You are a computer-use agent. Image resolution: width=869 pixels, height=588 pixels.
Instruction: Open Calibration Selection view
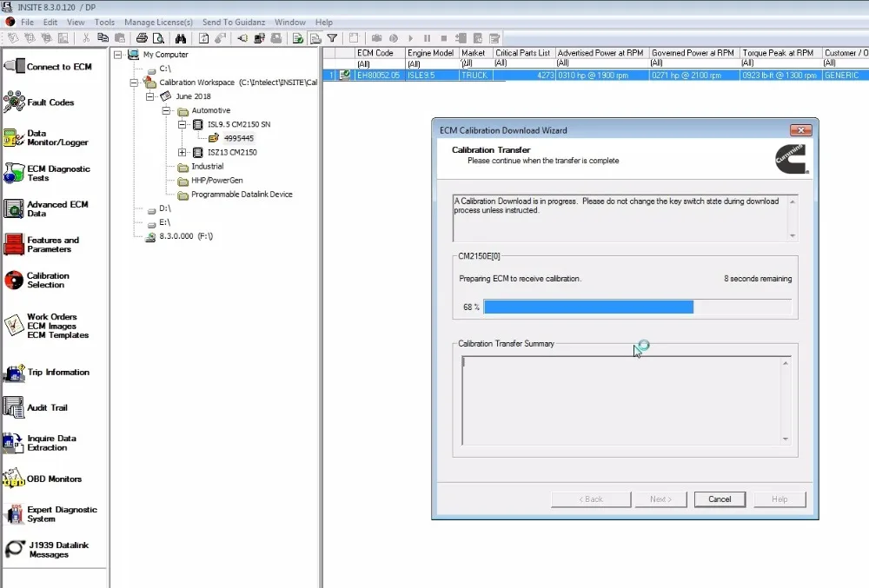[36, 281]
